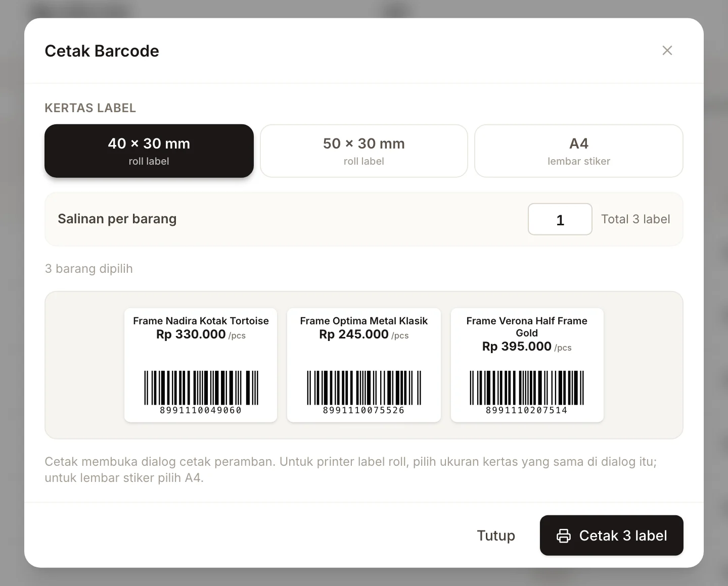Viewport: 728px width, 586px height.
Task: Close the Cetak Barcode dialog with X
Action: pyautogui.click(x=667, y=51)
